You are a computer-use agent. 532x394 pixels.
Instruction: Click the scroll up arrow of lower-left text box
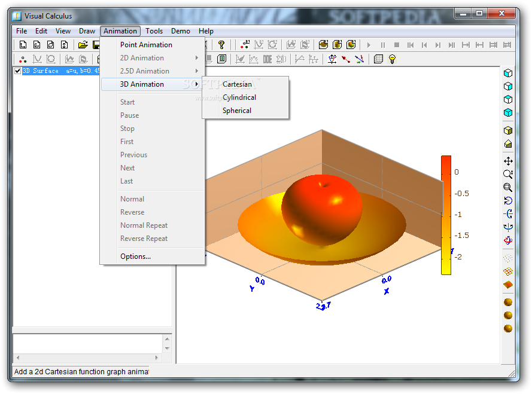(167, 339)
